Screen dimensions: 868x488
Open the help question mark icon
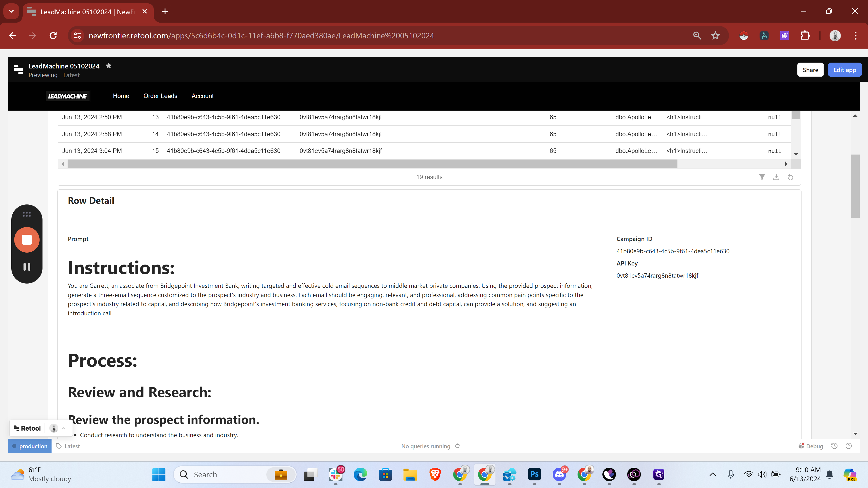coord(849,446)
